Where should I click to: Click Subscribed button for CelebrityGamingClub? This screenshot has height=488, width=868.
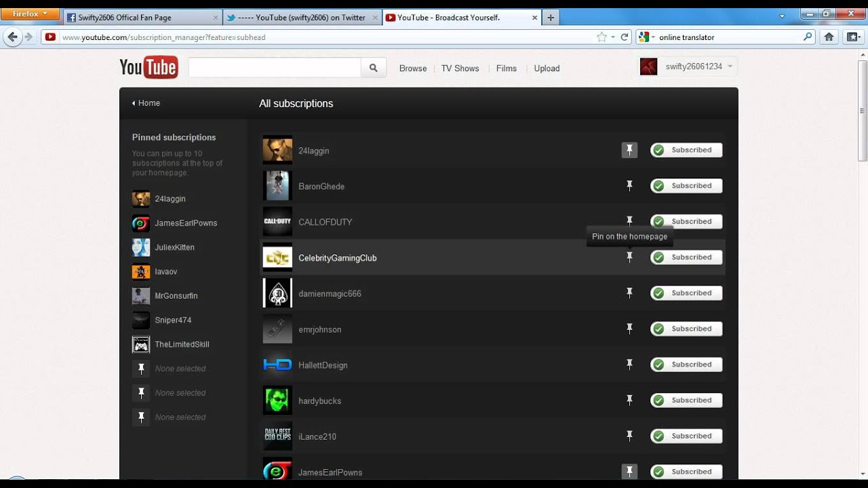click(x=686, y=257)
